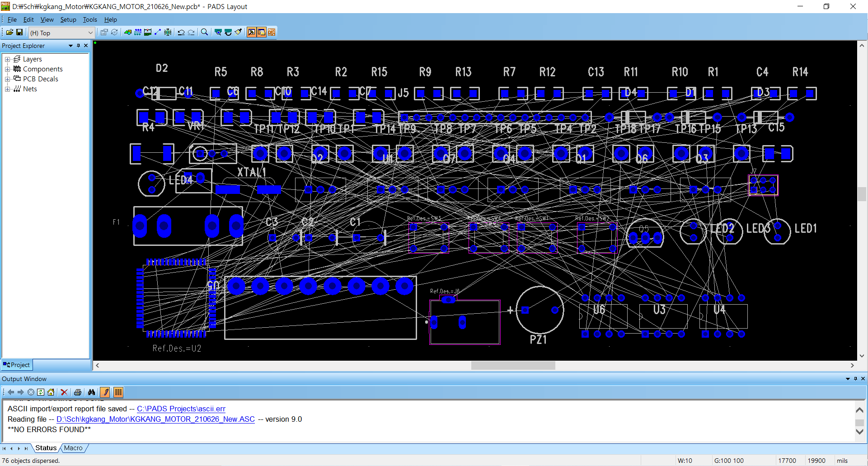Click the Highlight brush icon

point(238,32)
